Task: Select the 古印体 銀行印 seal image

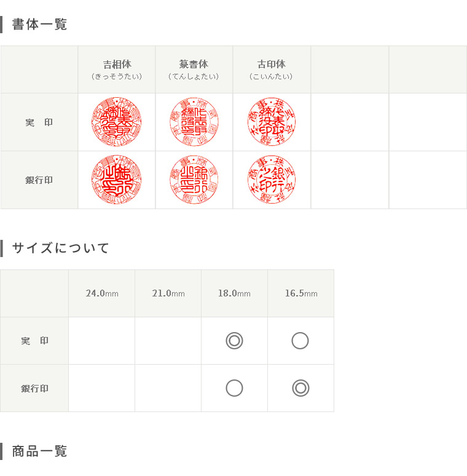Action: coord(272,180)
